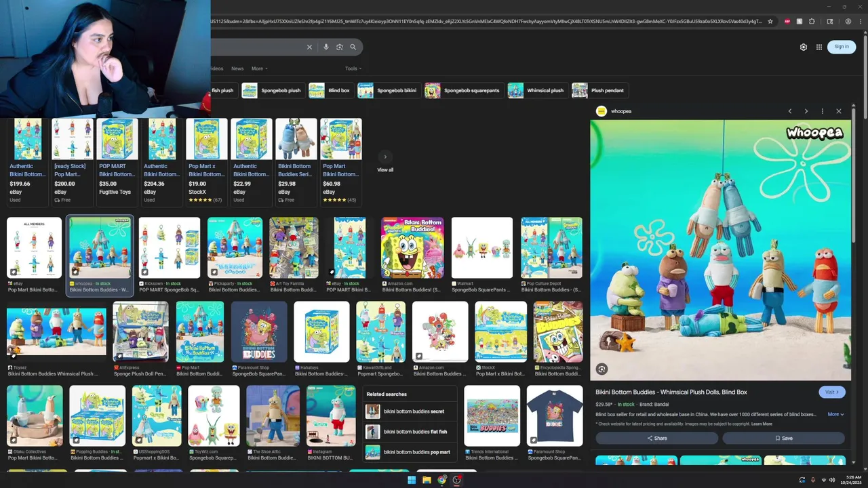This screenshot has width=868, height=488.
Task: Open search by image (Lens) icon
Action: pyautogui.click(x=340, y=47)
